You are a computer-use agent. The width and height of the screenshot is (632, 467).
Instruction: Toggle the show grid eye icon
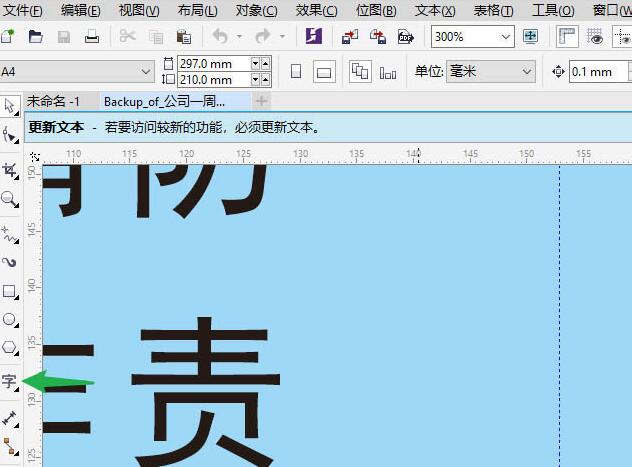[x=595, y=37]
